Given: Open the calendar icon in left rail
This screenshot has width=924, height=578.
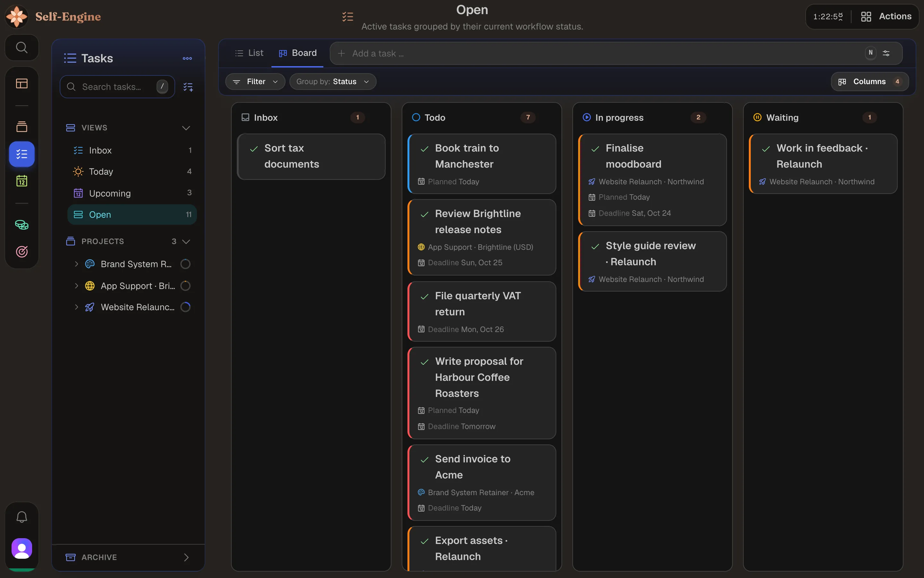Looking at the screenshot, I should click(21, 181).
